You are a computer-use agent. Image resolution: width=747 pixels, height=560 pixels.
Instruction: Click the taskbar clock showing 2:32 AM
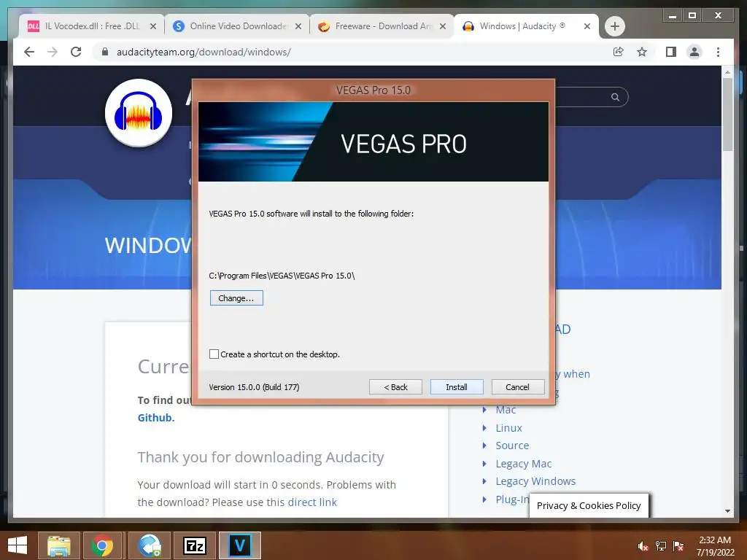pyautogui.click(x=715, y=546)
